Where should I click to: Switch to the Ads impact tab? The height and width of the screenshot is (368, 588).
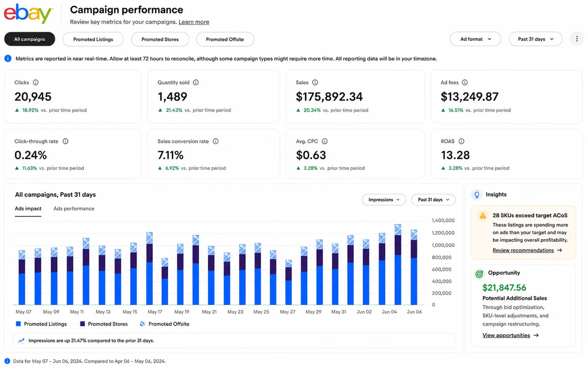click(28, 209)
